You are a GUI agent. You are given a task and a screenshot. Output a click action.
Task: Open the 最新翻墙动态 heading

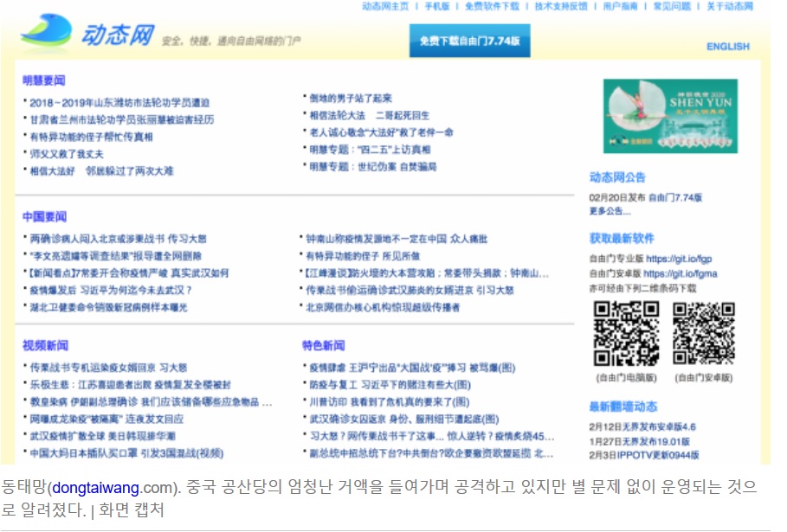(x=623, y=407)
